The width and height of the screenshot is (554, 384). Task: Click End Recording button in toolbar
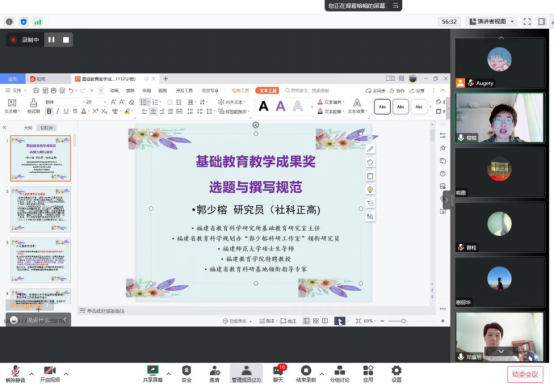click(x=306, y=374)
